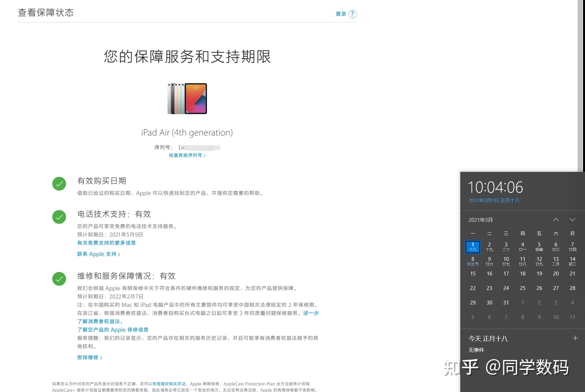Click the 维修和服务保障情况：有效 heading
Viewport: 585px width, 392px height.
126,276
